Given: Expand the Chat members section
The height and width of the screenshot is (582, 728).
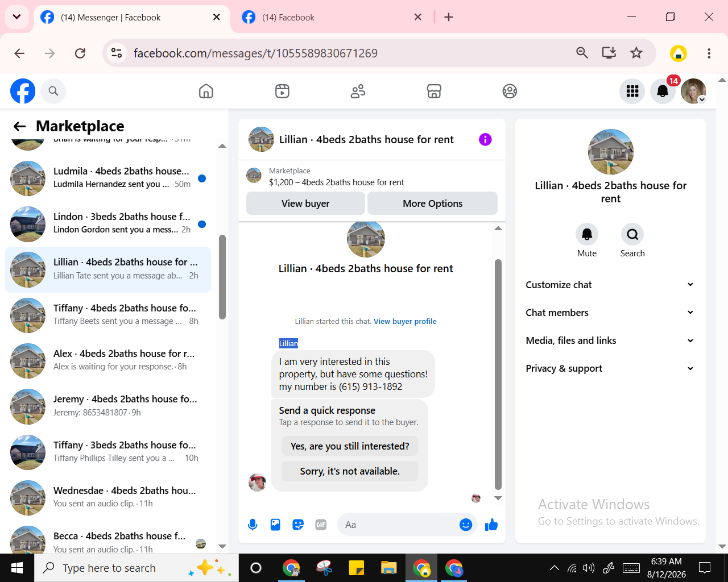Looking at the screenshot, I should pyautogui.click(x=610, y=313).
